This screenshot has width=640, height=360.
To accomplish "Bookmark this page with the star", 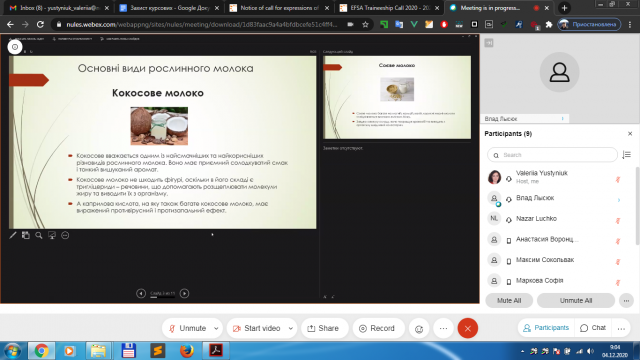I will [365, 24].
